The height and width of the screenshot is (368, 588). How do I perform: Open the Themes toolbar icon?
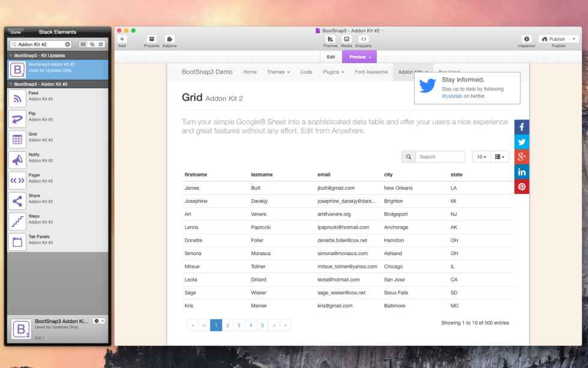click(x=330, y=39)
